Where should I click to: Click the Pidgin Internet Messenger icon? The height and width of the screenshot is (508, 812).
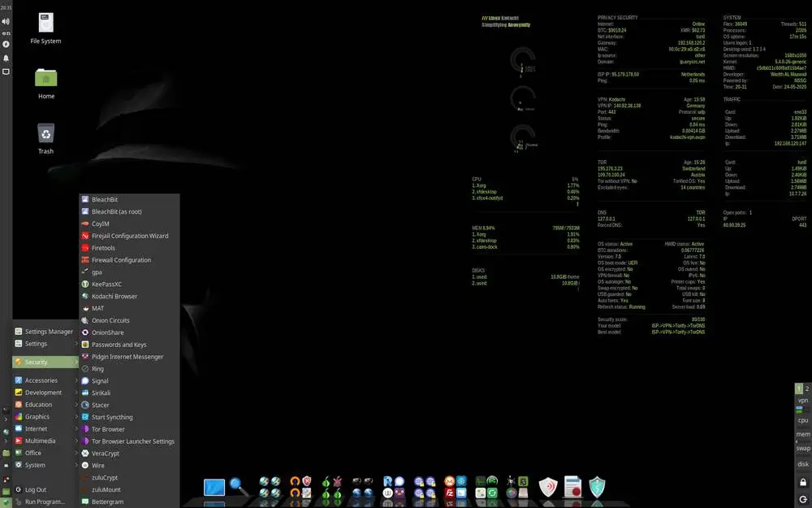pyautogui.click(x=85, y=357)
